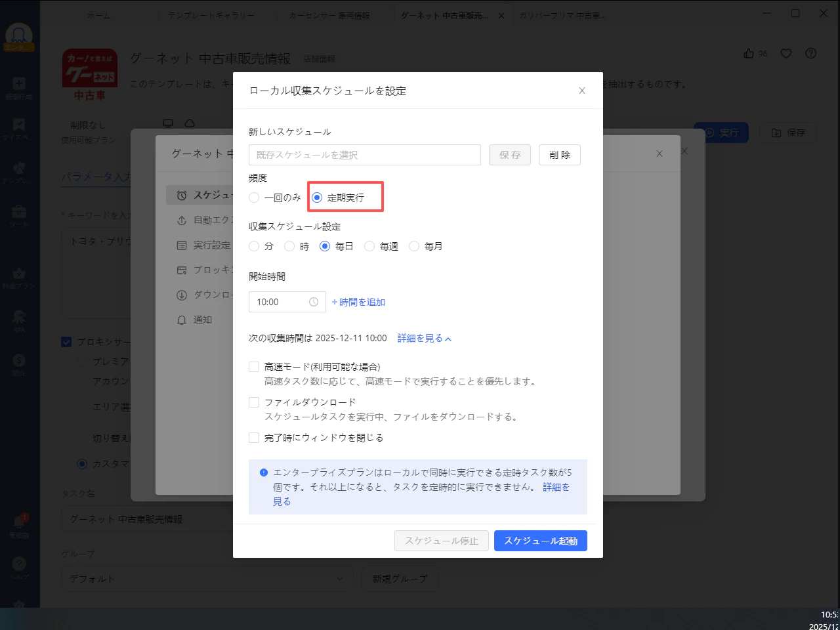Check the 受信箱 inbox with notification badge
The height and width of the screenshot is (630, 840).
19,522
